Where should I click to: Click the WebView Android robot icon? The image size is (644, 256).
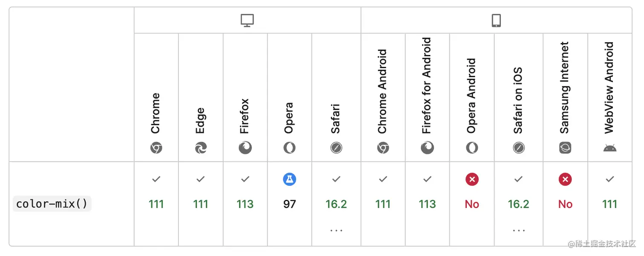tap(609, 148)
